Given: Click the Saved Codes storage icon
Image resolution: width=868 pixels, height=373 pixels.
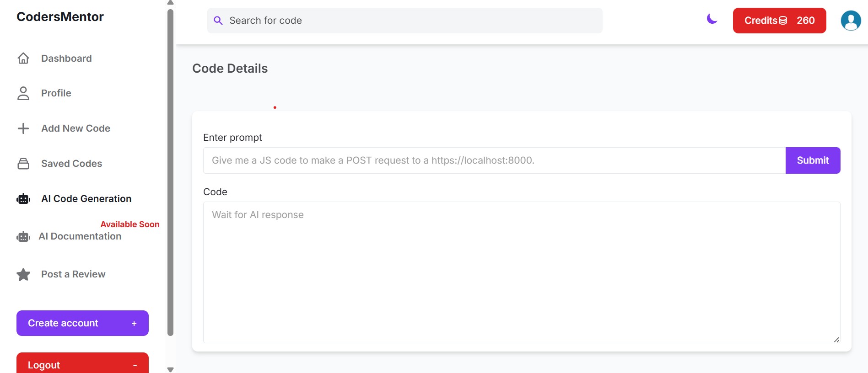Looking at the screenshot, I should [23, 164].
